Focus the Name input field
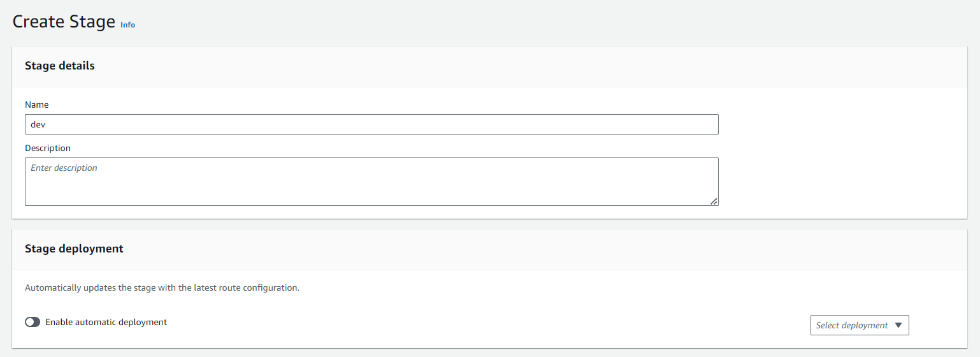This screenshot has width=980, height=357. 371,124
